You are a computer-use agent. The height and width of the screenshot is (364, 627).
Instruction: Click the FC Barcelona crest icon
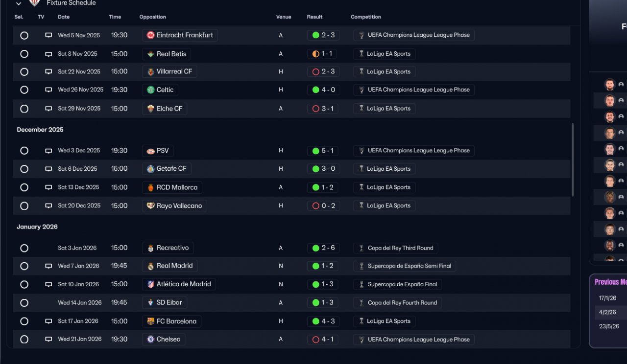tap(151, 321)
